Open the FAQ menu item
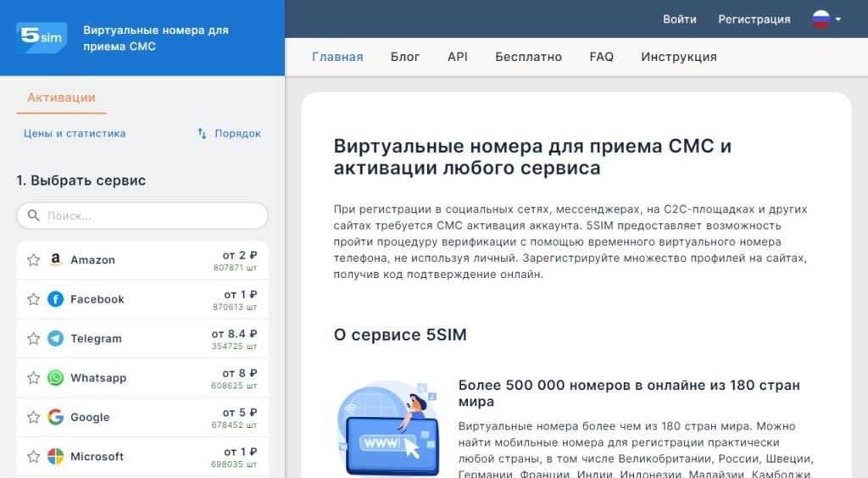868x478 pixels. pyautogui.click(x=601, y=57)
